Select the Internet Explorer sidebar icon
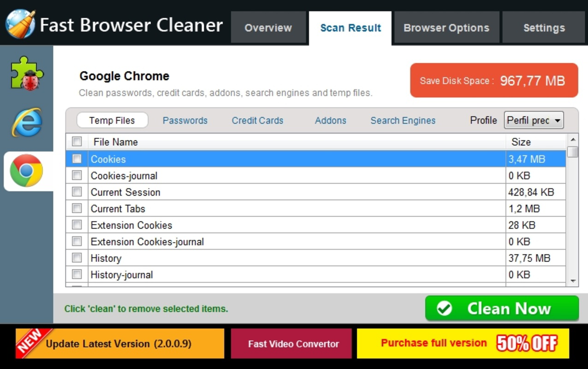 [27, 122]
